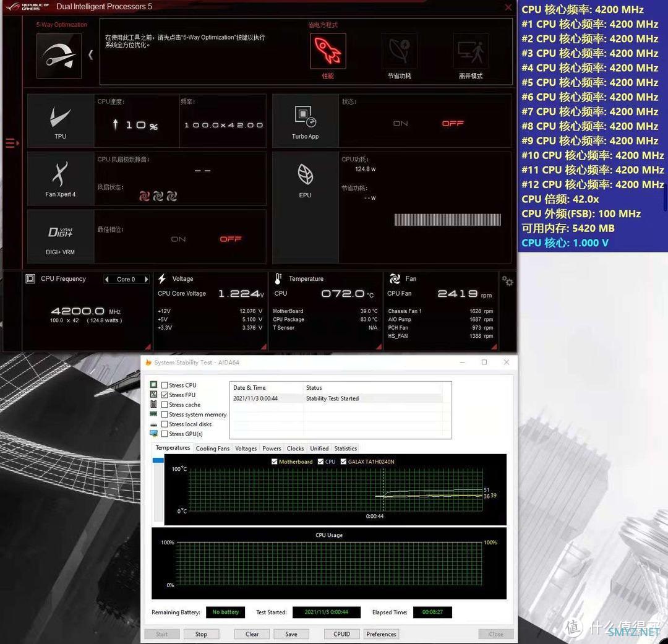Viewport: 668px width, 644px height.
Task: Select the Away mode icon
Action: (x=471, y=51)
